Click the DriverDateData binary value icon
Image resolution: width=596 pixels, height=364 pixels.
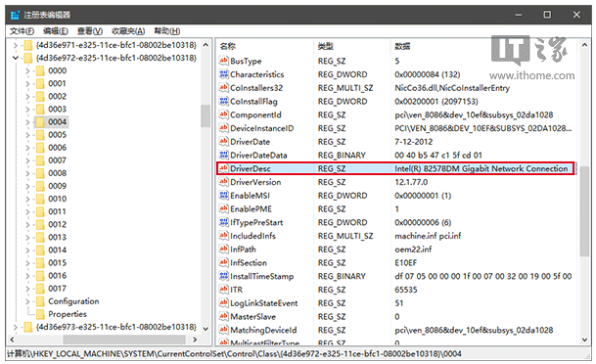pos(223,155)
